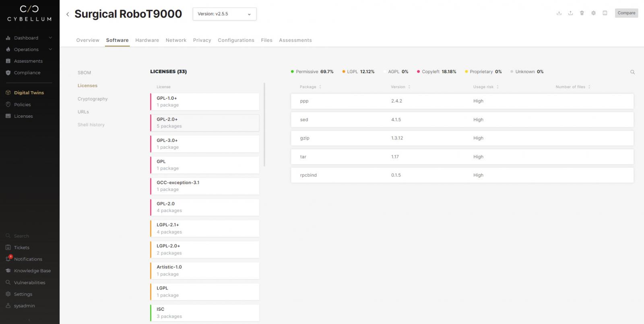
Task: Switch to the Files tab
Action: [x=266, y=40]
